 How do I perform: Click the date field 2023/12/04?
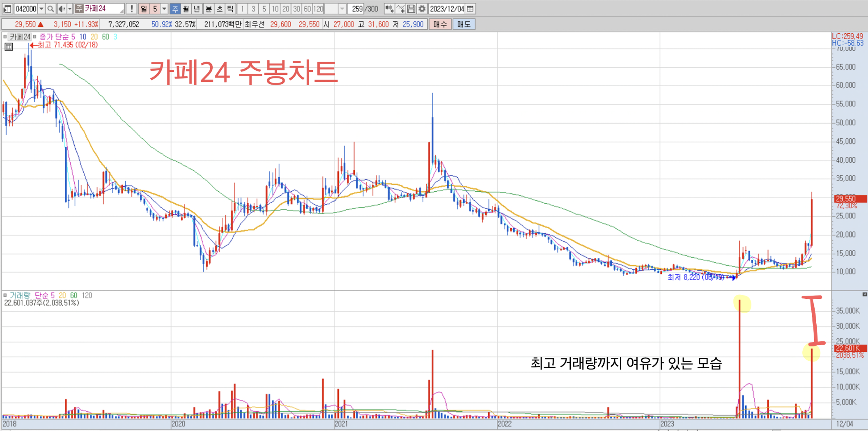point(447,9)
